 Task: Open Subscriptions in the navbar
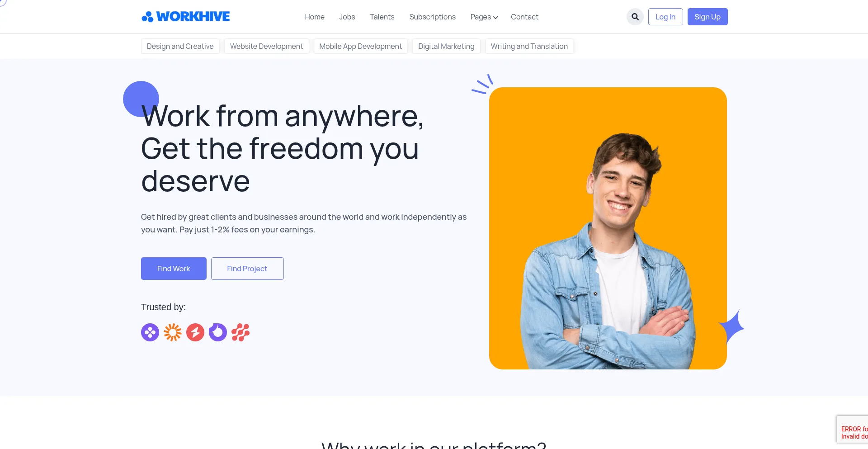[433, 17]
